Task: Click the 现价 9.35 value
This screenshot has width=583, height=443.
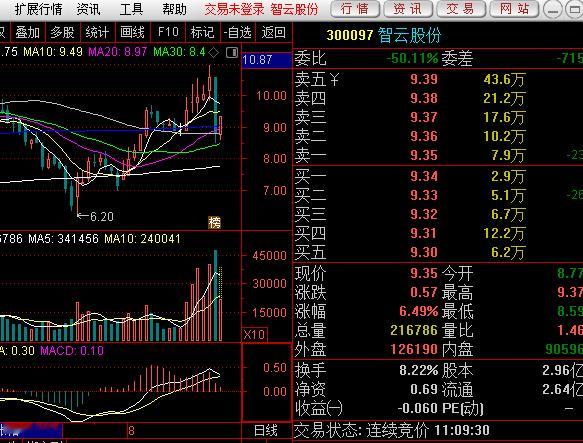Action: [424, 273]
